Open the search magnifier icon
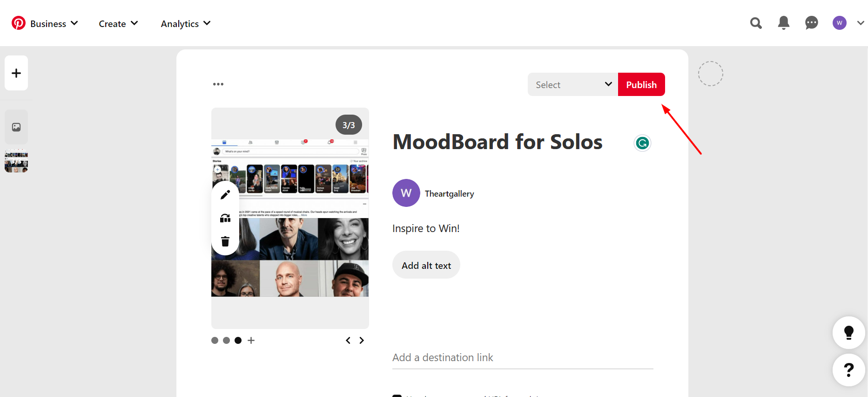868x397 pixels. (x=756, y=23)
